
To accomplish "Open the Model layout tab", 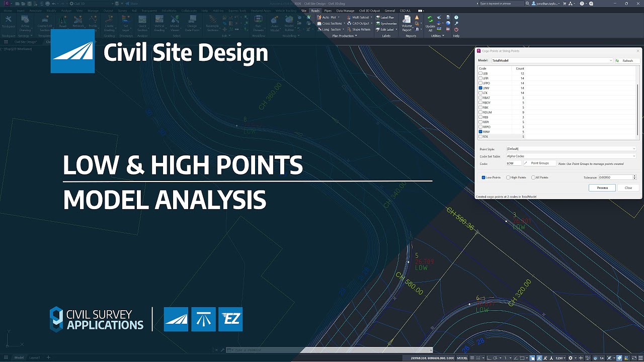I will coord(19,357).
